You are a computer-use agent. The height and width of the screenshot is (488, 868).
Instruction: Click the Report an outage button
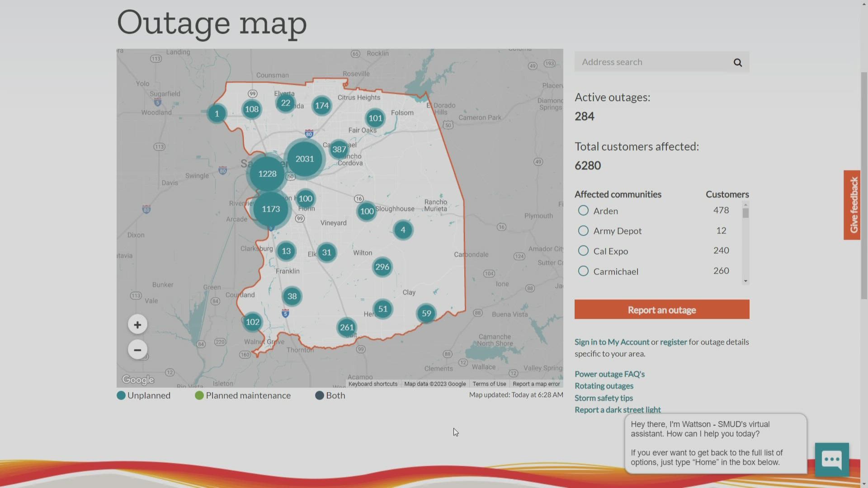(662, 310)
